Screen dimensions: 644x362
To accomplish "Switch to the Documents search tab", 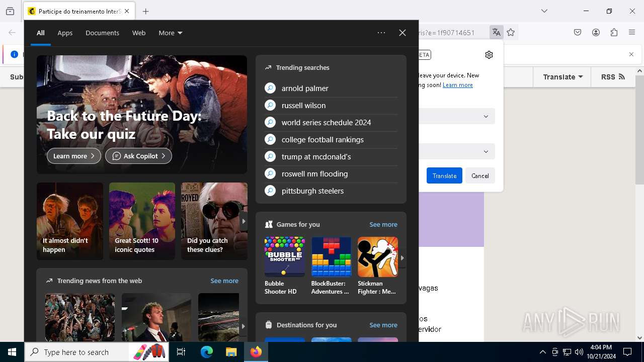I will pyautogui.click(x=102, y=33).
